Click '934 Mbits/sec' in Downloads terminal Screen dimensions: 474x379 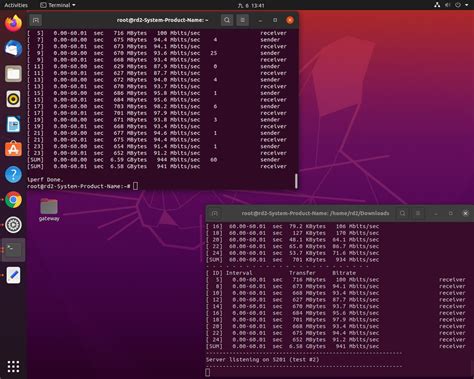pyautogui.click(x=357, y=260)
